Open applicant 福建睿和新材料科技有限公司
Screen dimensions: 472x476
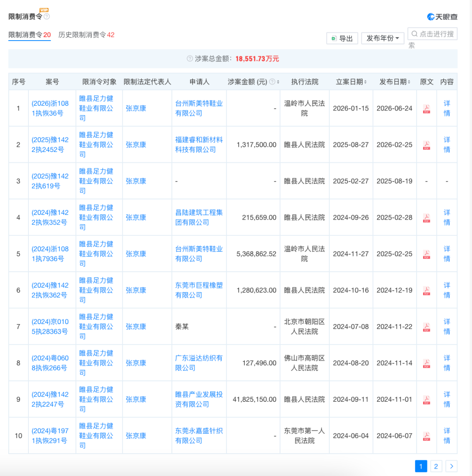pyautogui.click(x=199, y=145)
